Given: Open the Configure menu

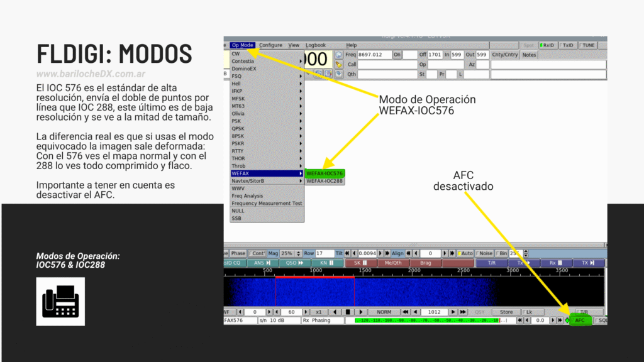Looking at the screenshot, I should [x=270, y=45].
